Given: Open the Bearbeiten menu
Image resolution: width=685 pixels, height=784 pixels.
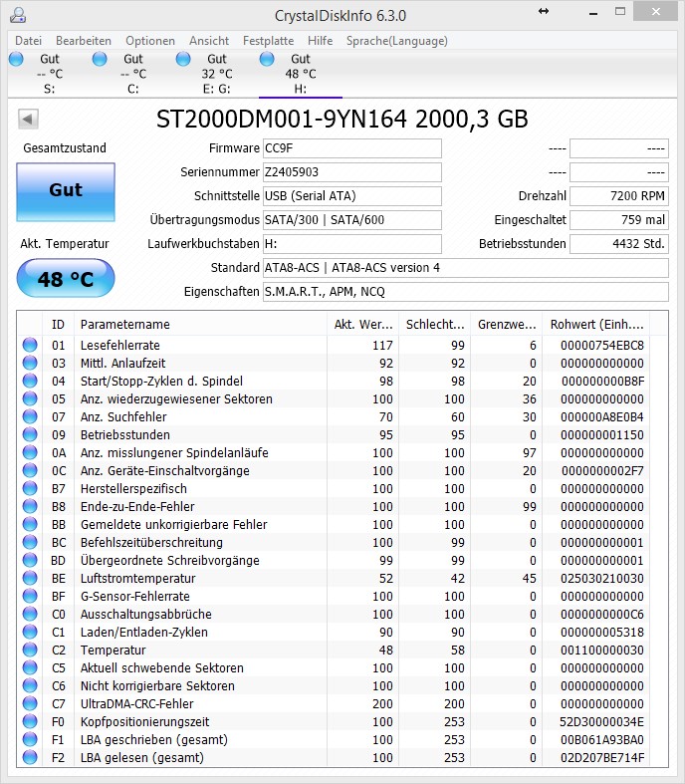Looking at the screenshot, I should tap(84, 41).
